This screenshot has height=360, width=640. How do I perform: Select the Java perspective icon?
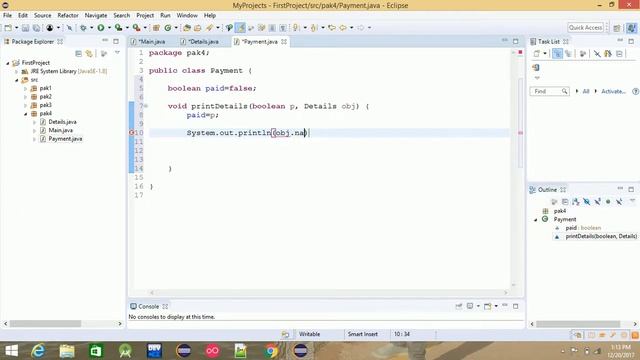coord(631,28)
